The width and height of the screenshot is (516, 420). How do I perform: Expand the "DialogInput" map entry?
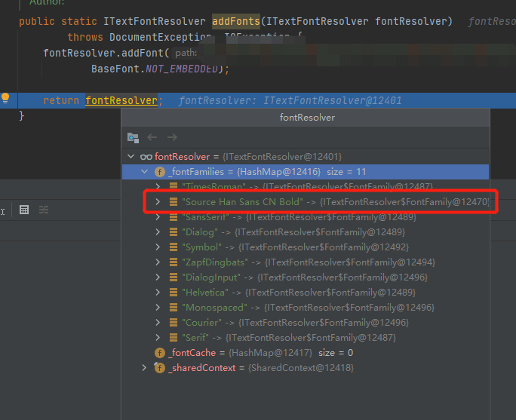[x=158, y=277]
